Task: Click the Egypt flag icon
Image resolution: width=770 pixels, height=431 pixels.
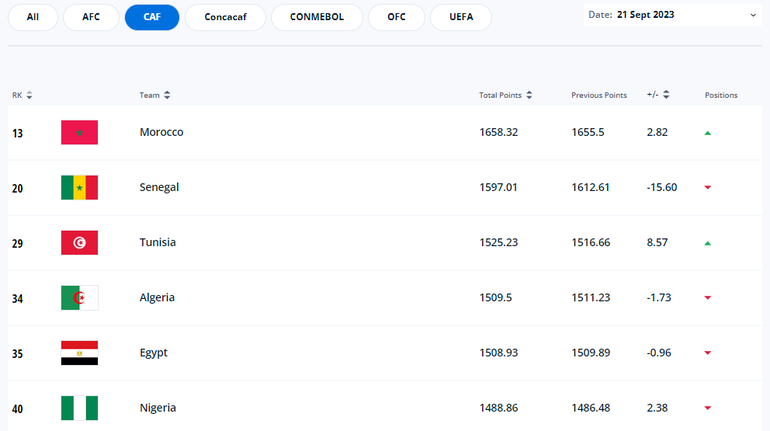Action: pos(79,353)
